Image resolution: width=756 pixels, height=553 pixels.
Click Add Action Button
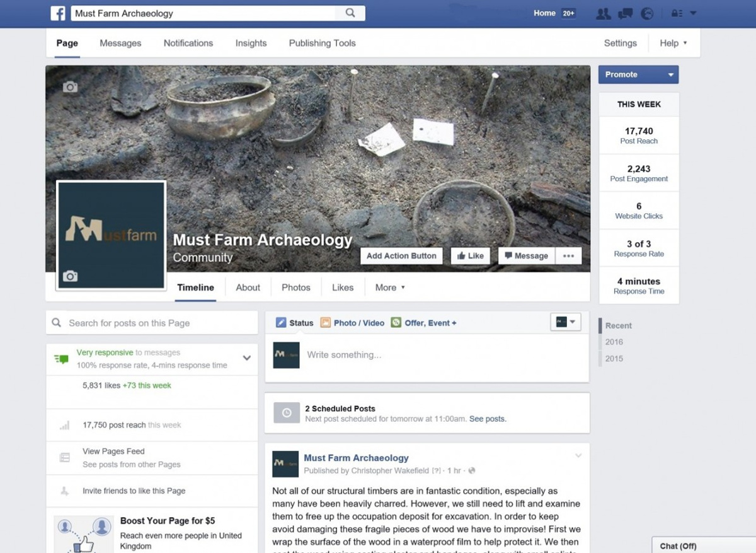[x=401, y=255]
